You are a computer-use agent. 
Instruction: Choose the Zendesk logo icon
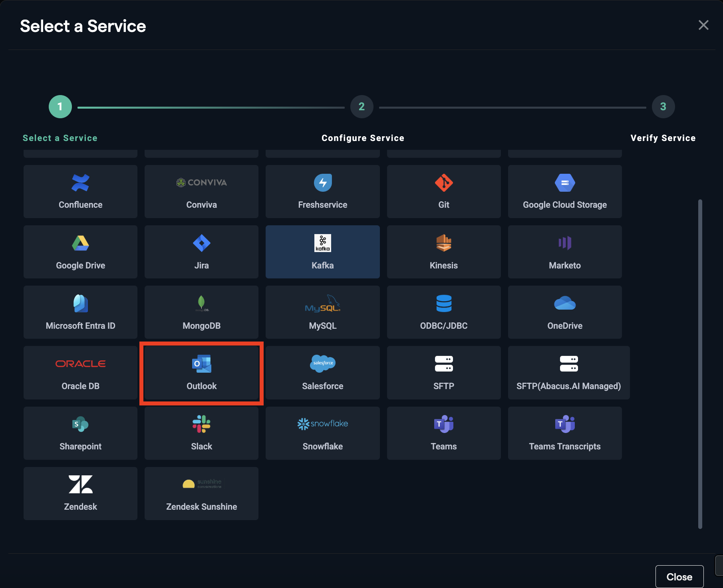click(80, 484)
